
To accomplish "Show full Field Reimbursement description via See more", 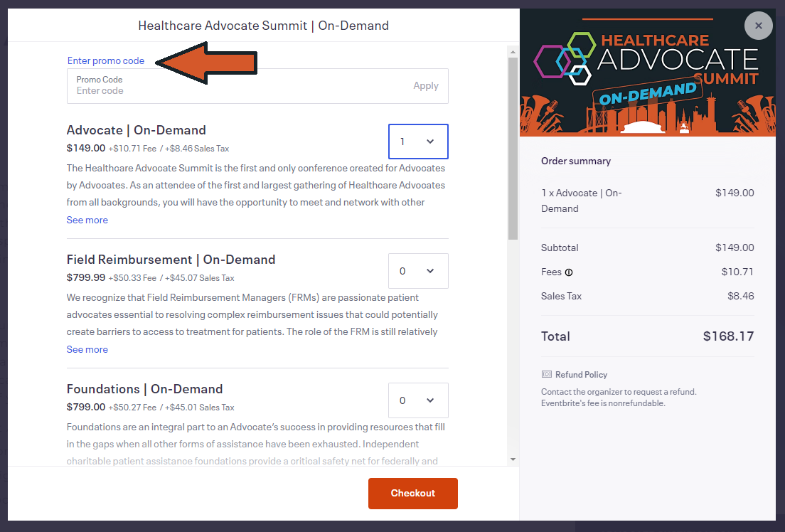I will pyautogui.click(x=87, y=349).
